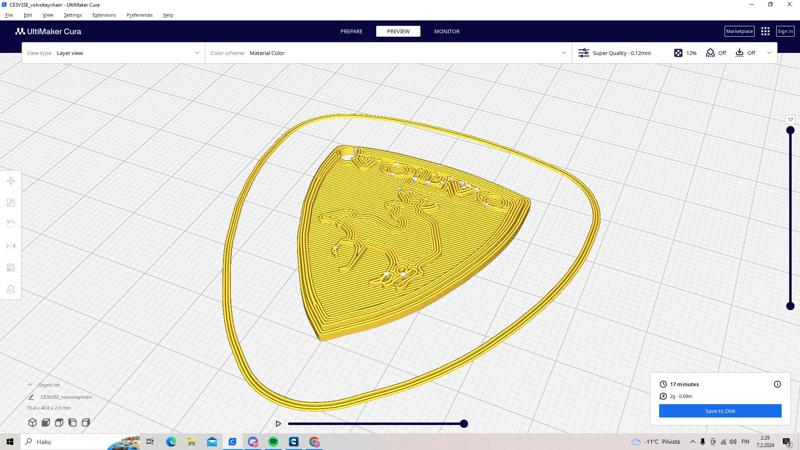Open the Color scheme dropdown
Image resolution: width=800 pixels, height=450 pixels.
[388, 53]
